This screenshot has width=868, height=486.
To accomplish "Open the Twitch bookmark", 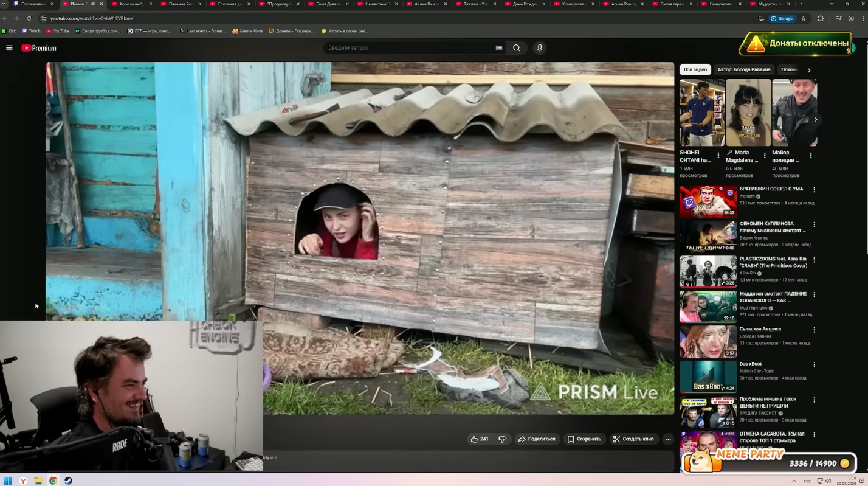I will 32,31.
